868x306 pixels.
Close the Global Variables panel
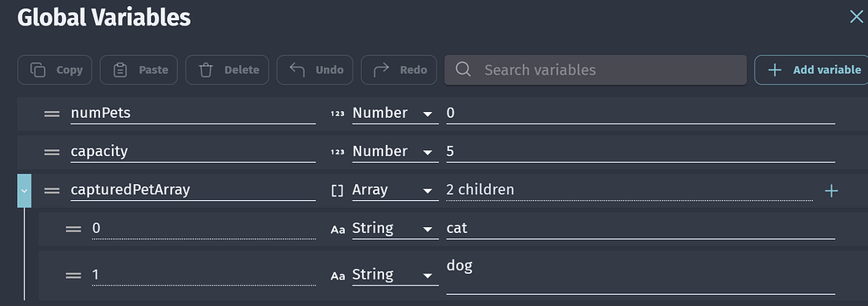pos(856,17)
